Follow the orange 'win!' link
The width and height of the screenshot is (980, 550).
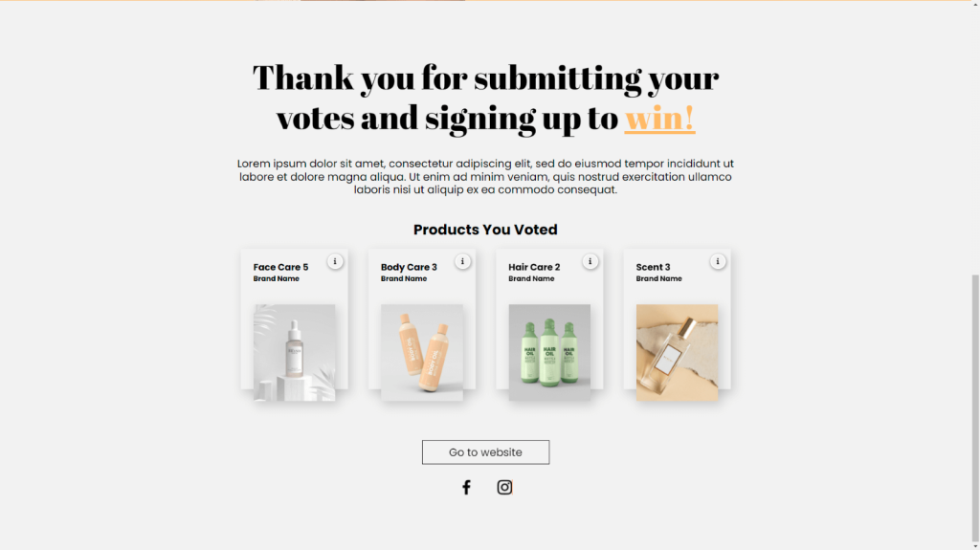click(659, 118)
